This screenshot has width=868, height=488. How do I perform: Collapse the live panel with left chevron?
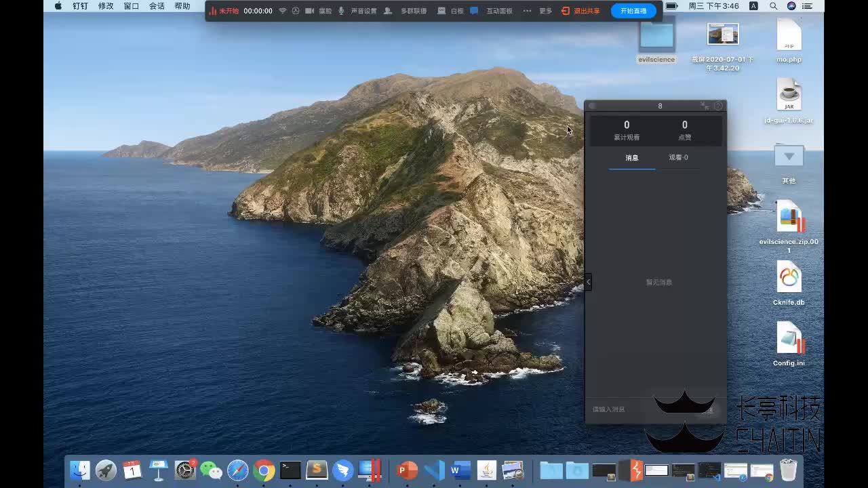tap(588, 281)
